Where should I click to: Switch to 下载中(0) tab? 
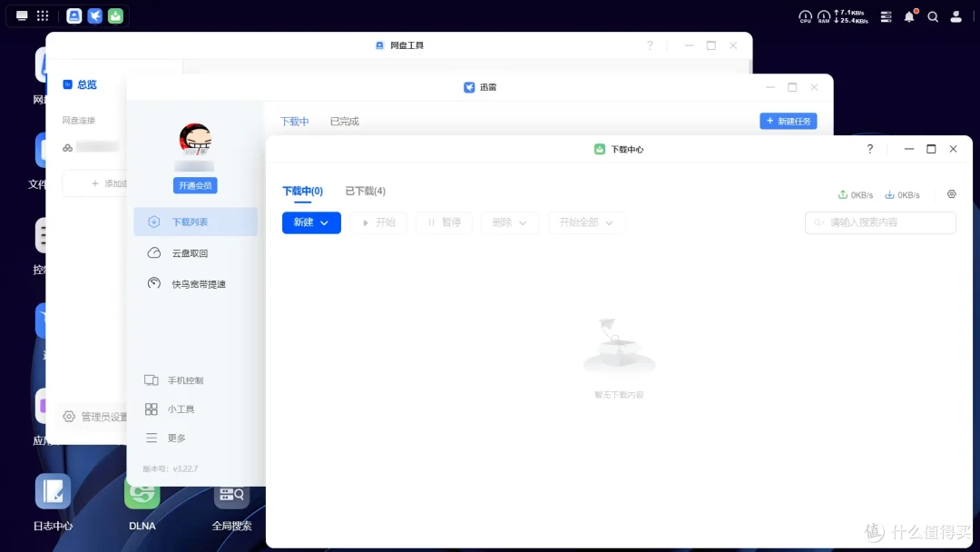coord(302,192)
